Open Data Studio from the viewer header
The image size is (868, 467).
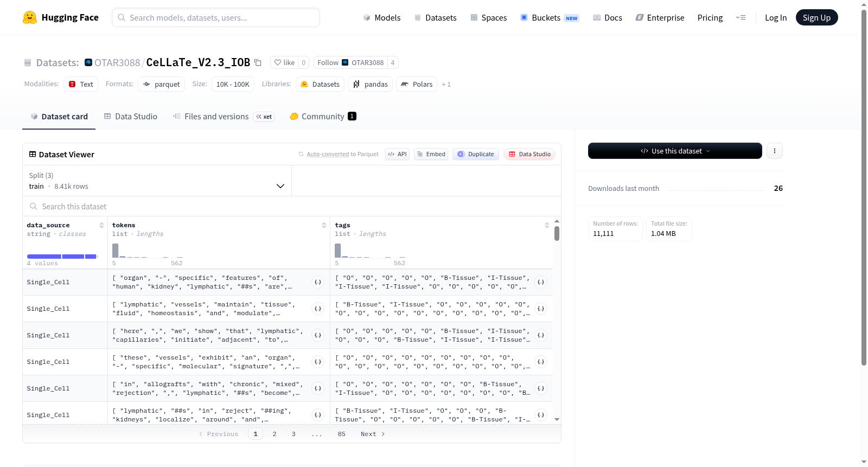click(529, 154)
